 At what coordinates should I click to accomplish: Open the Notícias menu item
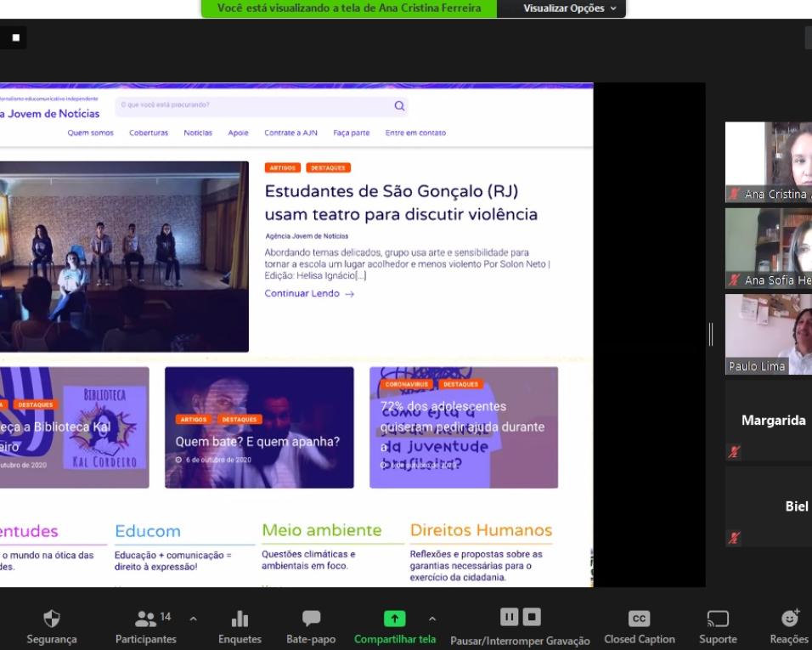[x=198, y=133]
